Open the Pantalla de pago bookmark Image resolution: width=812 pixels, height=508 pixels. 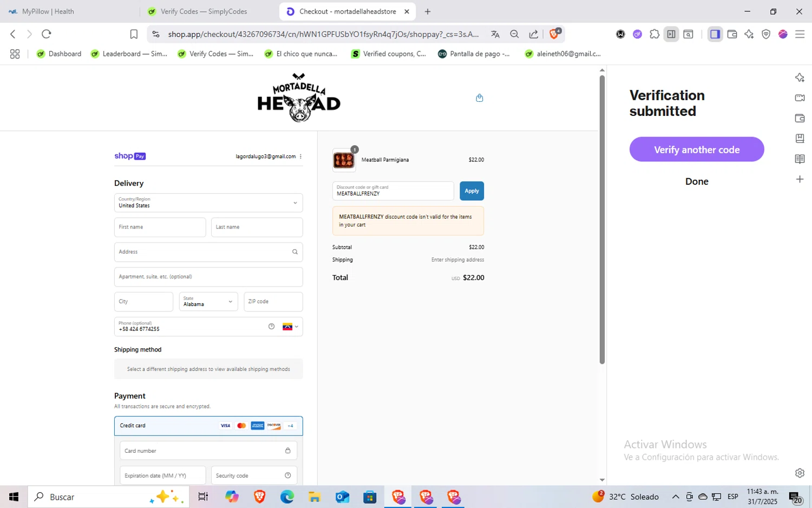[474, 54]
